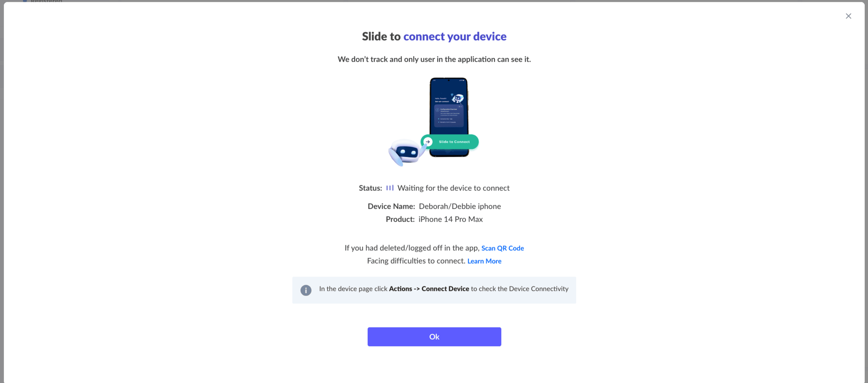Click the bold Actions -> Connect Device text

[x=429, y=289]
